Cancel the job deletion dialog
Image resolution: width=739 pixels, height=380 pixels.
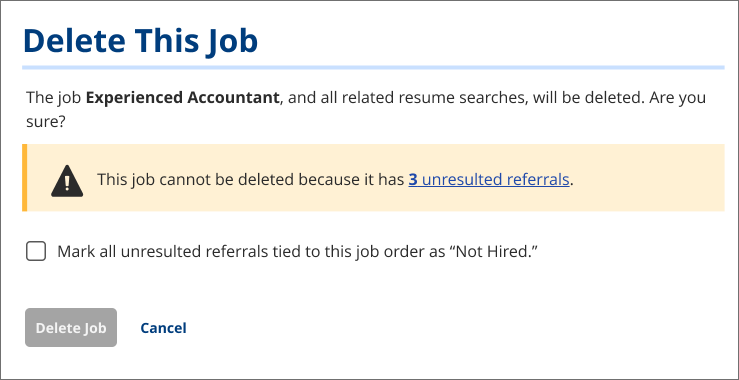pyautogui.click(x=164, y=328)
